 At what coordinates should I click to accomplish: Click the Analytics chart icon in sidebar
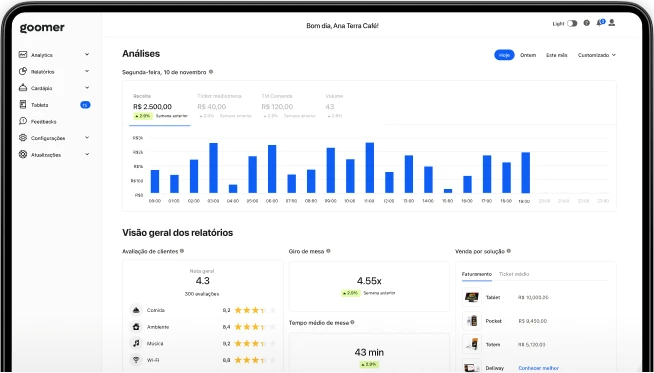click(23, 55)
